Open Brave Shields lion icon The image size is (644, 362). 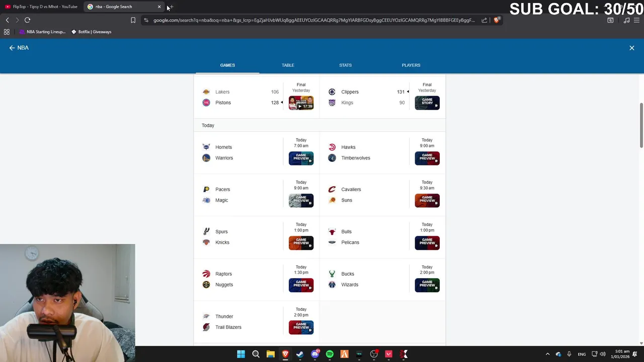(496, 20)
